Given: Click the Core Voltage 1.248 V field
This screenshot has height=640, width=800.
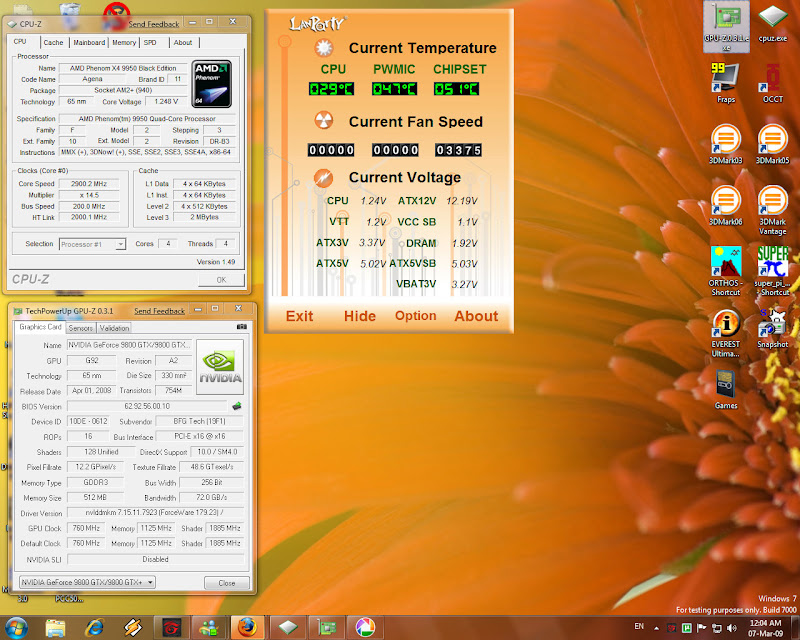Looking at the screenshot, I should click(166, 102).
